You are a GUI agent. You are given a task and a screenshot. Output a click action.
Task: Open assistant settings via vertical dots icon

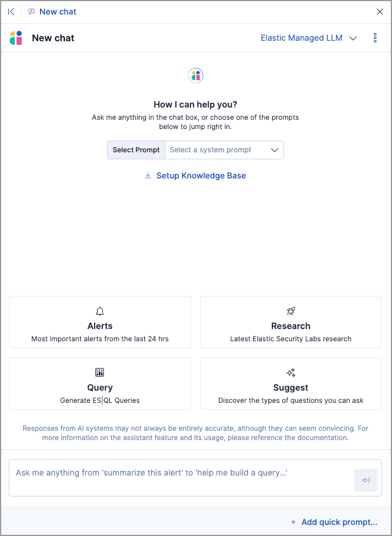point(375,38)
